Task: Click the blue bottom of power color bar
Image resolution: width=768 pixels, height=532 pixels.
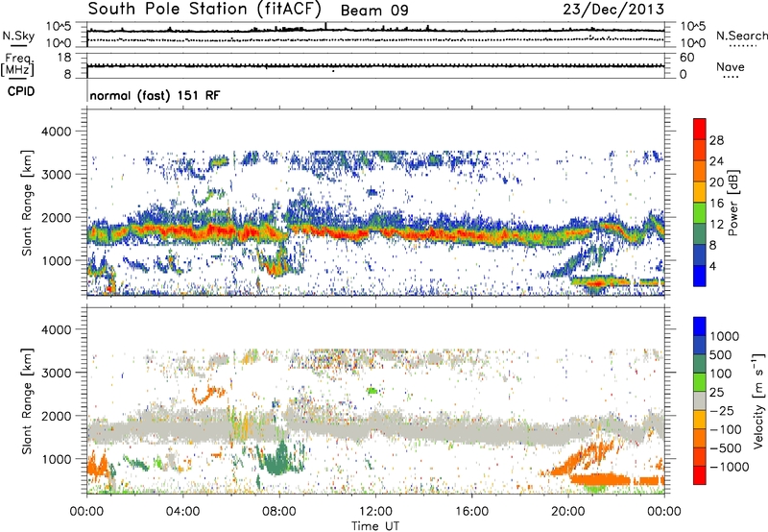Action: [700, 276]
